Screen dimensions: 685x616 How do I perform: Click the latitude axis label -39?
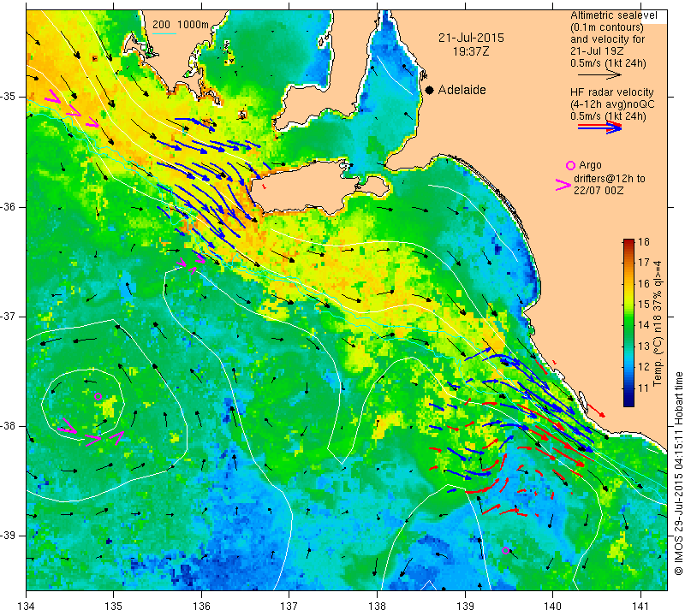[x=9, y=536]
